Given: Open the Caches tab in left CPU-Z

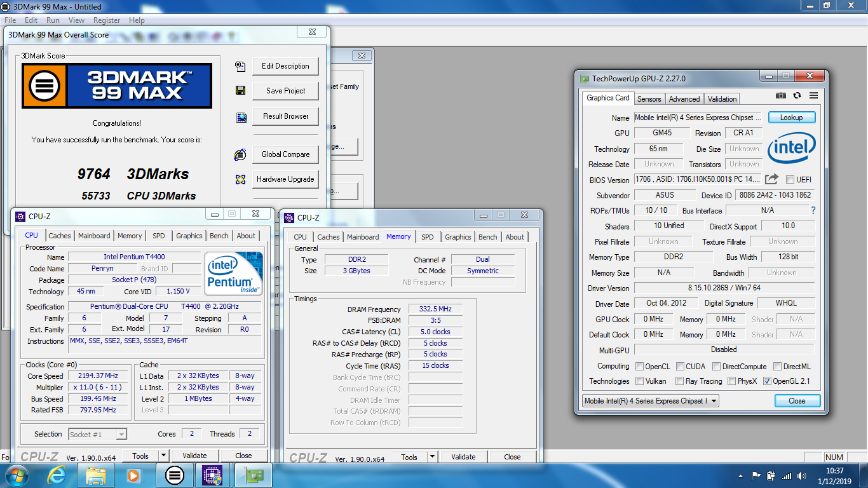Looking at the screenshot, I should [x=60, y=236].
